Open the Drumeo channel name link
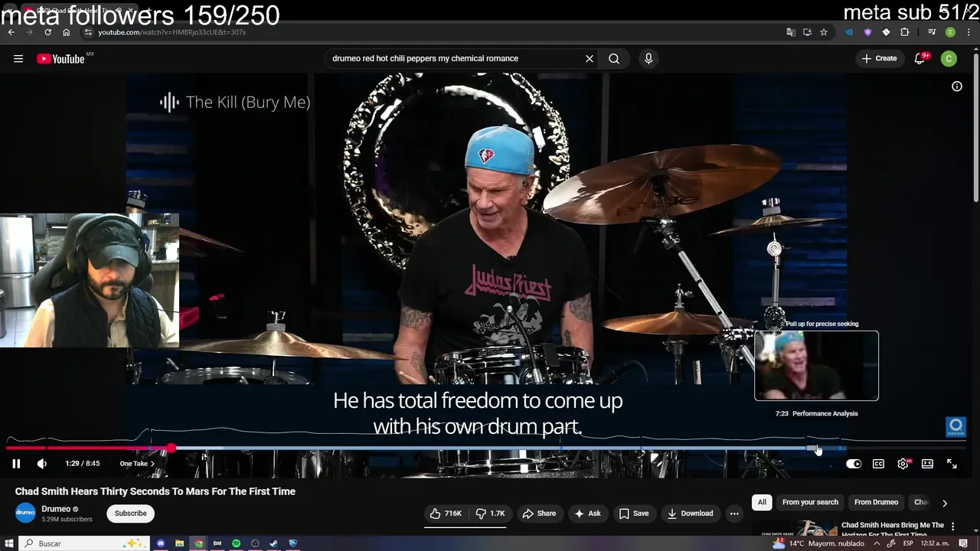This screenshot has width=980, height=551. click(56, 509)
